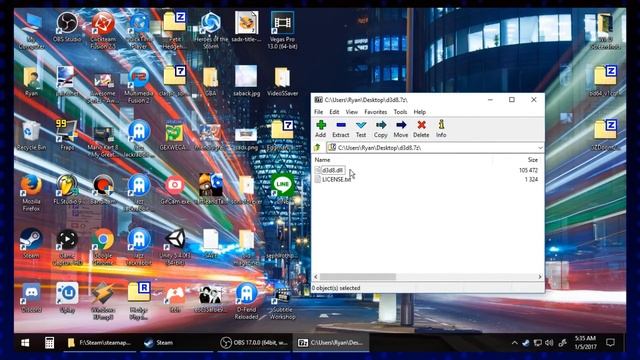Select the Multimedia Fusion 2 icon
The width and height of the screenshot is (640, 360).
tap(139, 84)
